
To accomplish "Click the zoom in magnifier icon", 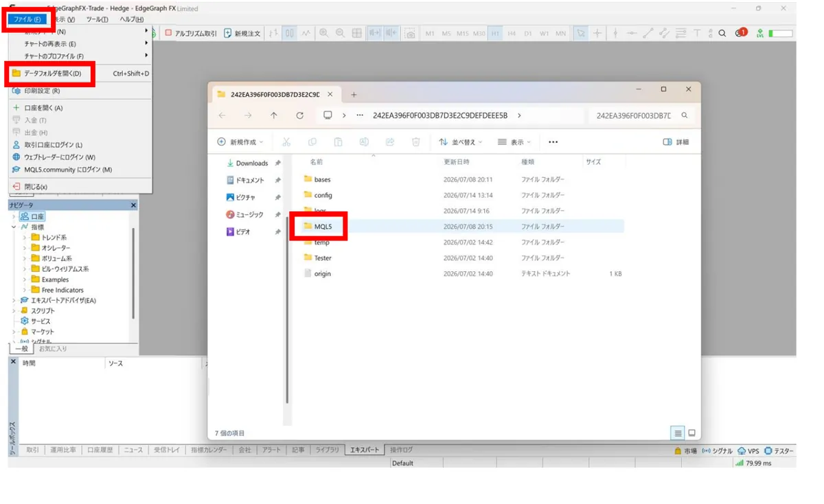I will (323, 33).
